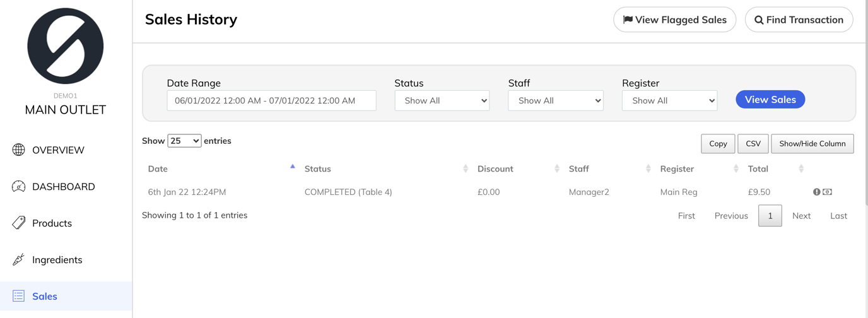This screenshot has height=318, width=868.
Task: Click the Date column header text
Action: (x=158, y=168)
